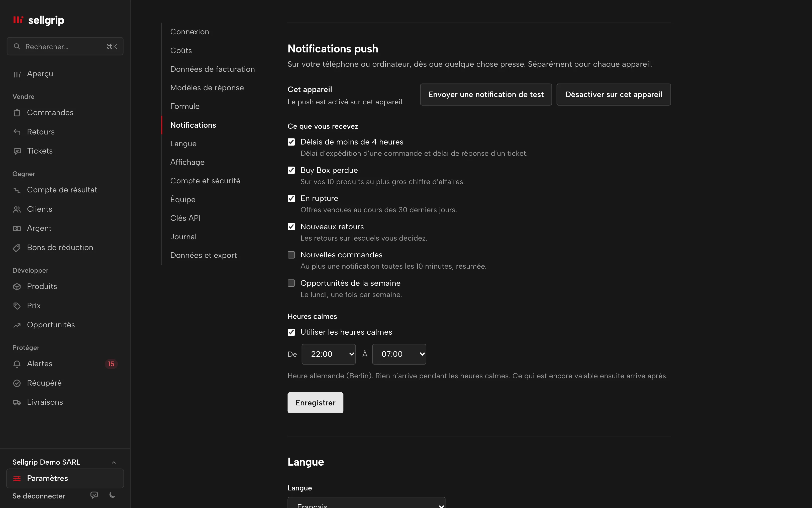Click the Enregistrer button

(316, 402)
